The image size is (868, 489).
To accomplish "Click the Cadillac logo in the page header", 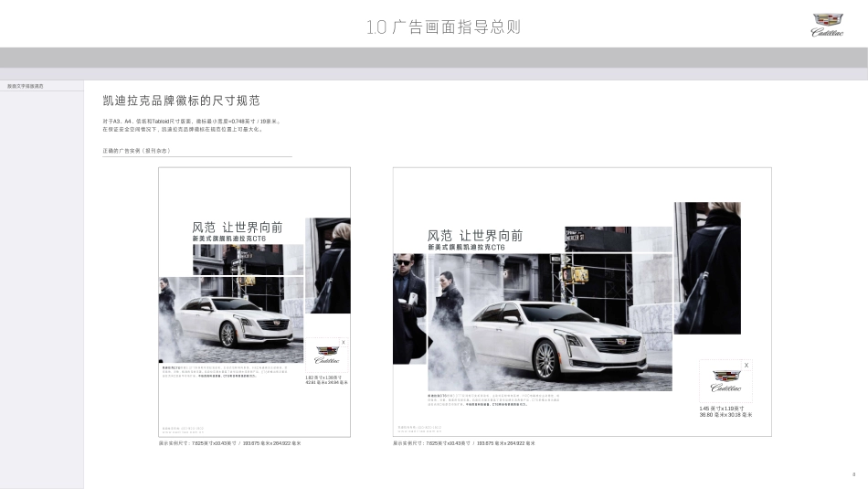I will 828,25.
